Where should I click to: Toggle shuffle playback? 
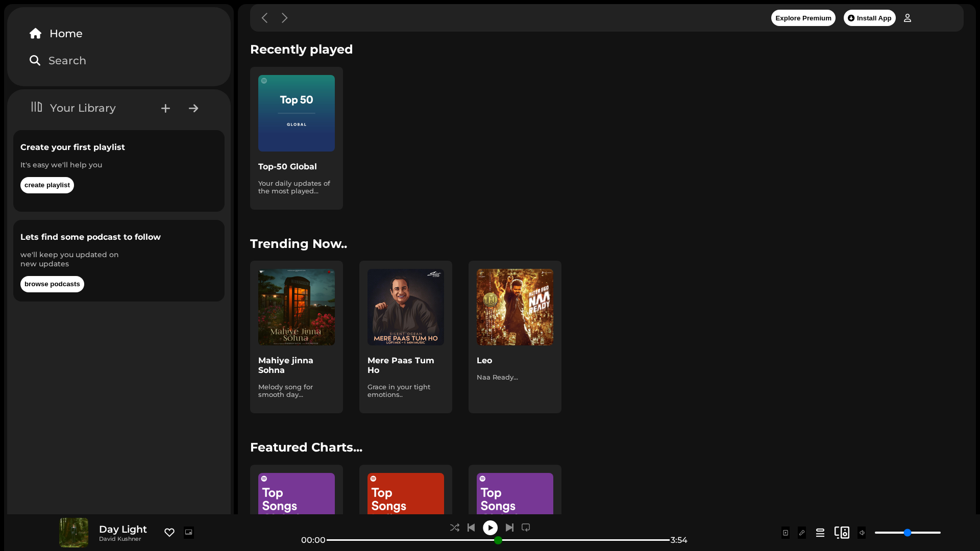point(455,528)
